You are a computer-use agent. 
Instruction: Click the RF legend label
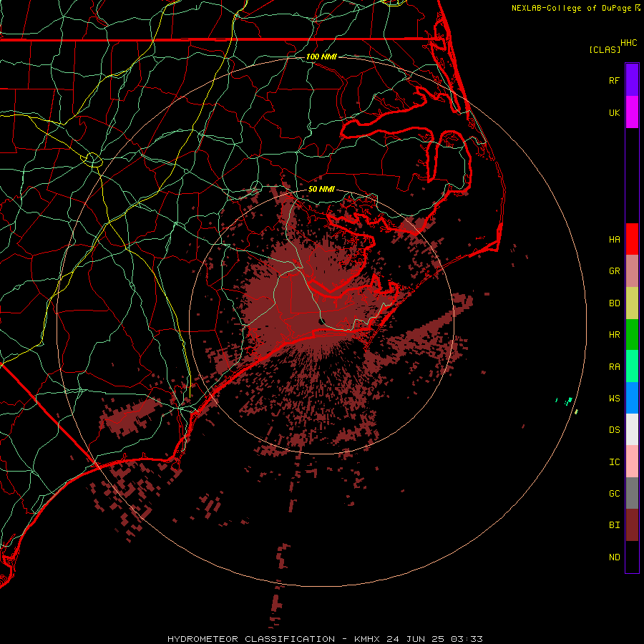(615, 80)
